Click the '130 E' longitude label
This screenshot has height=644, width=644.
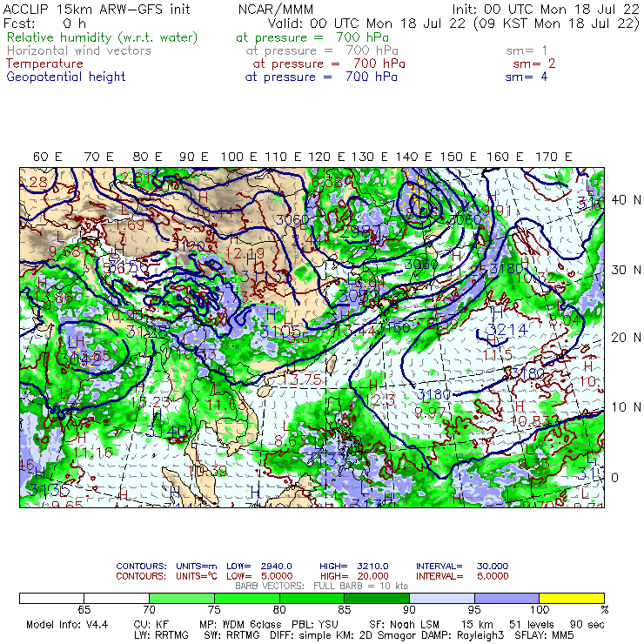pyautogui.click(x=369, y=157)
